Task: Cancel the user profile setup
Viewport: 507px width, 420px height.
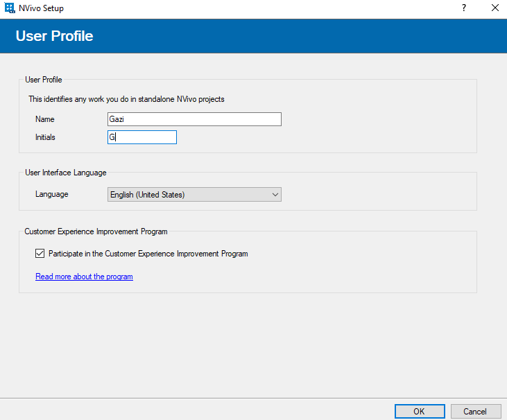Action: coord(476,411)
